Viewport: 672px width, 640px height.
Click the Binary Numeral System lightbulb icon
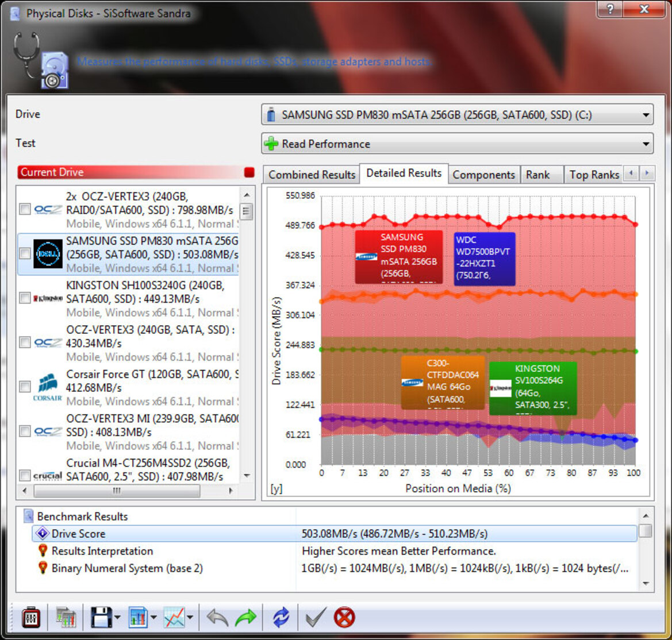click(43, 568)
